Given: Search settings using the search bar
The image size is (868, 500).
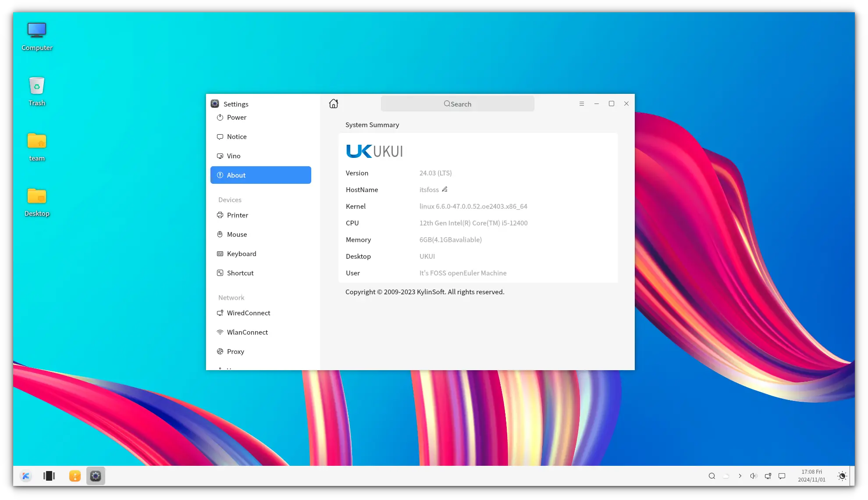Looking at the screenshot, I should tap(458, 103).
